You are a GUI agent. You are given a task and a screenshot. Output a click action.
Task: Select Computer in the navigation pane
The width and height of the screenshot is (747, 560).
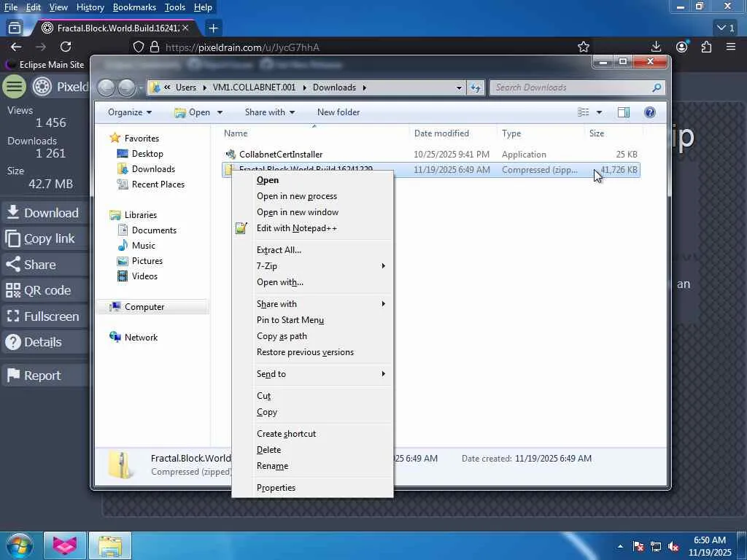[144, 307]
